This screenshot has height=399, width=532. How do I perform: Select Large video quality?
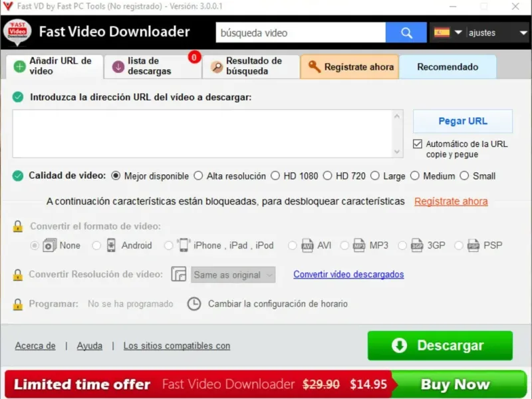click(375, 176)
